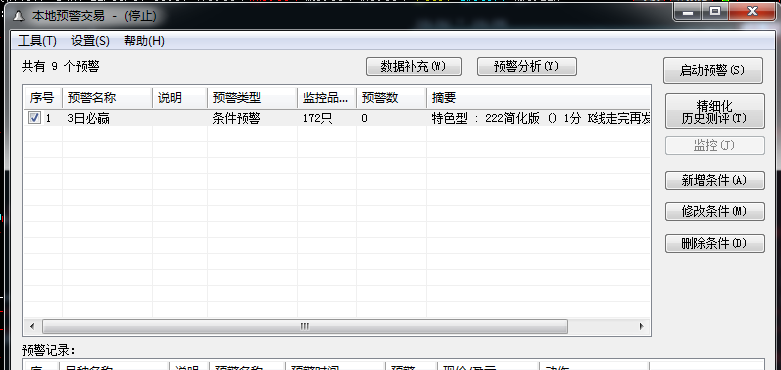Screen dimensions: 781x370
Task: Click 修改条件(M) button
Action: 715,212
